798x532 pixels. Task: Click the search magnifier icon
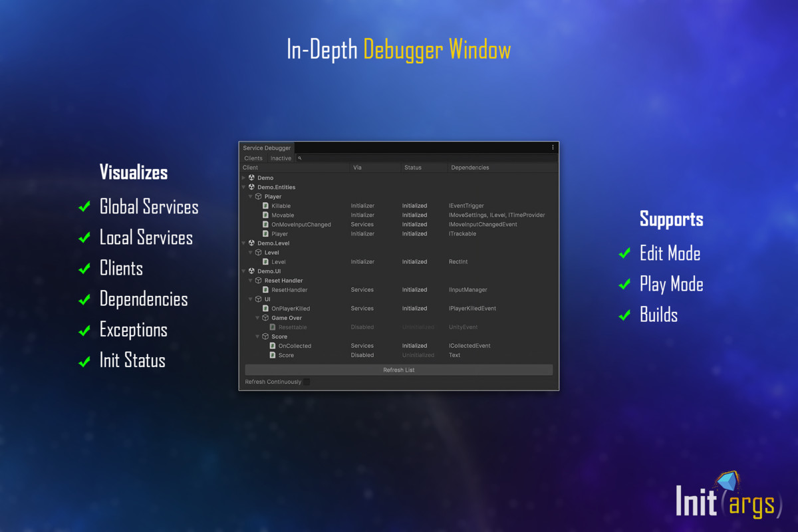[x=300, y=158]
